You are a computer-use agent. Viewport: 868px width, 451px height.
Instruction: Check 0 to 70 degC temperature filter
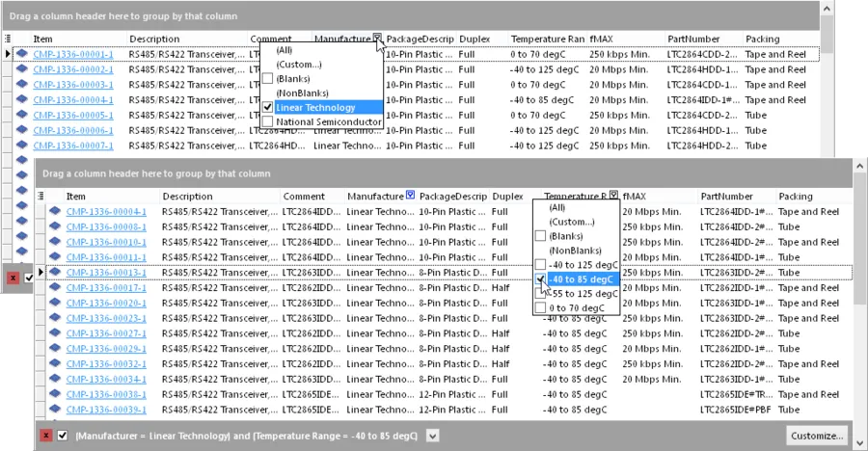click(x=540, y=307)
